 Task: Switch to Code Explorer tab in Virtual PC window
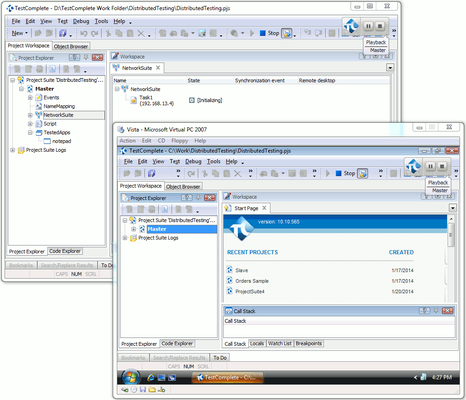tap(177, 343)
